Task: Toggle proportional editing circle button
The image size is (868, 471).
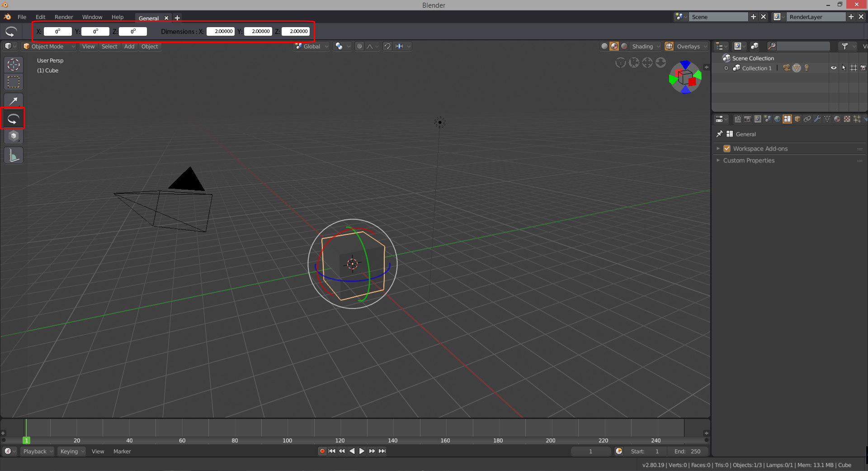Action: tap(359, 46)
